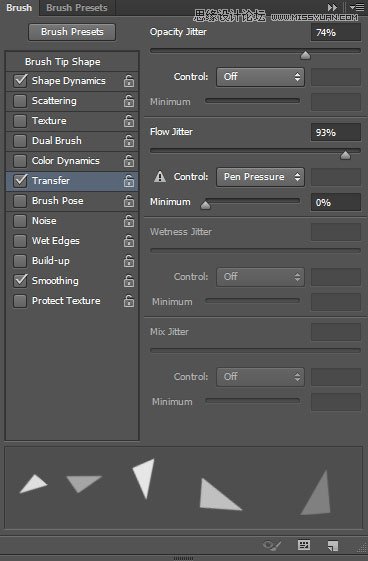368x561 pixels.
Task: Click the lock icon beside Shape Dynamics
Action: pyautogui.click(x=129, y=81)
